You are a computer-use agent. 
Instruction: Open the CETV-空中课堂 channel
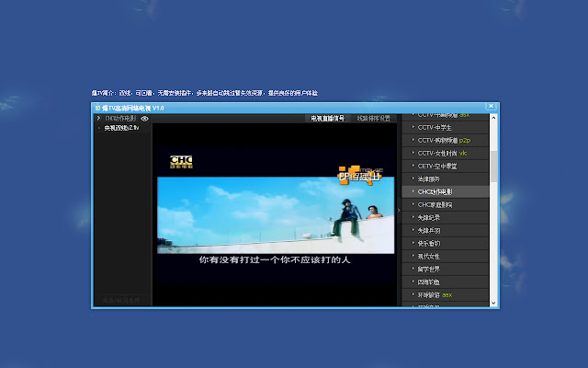coord(445,166)
